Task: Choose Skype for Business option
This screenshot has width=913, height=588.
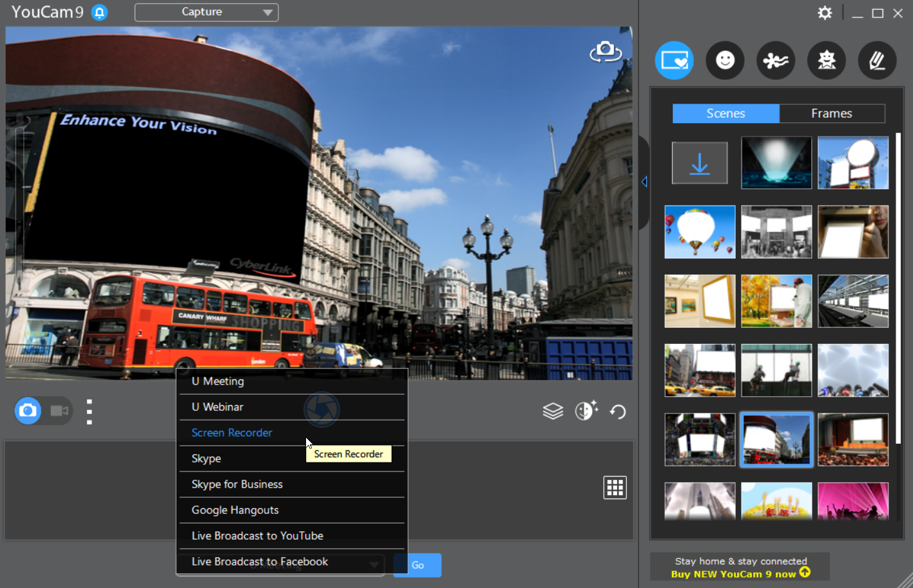Action: [x=292, y=484]
